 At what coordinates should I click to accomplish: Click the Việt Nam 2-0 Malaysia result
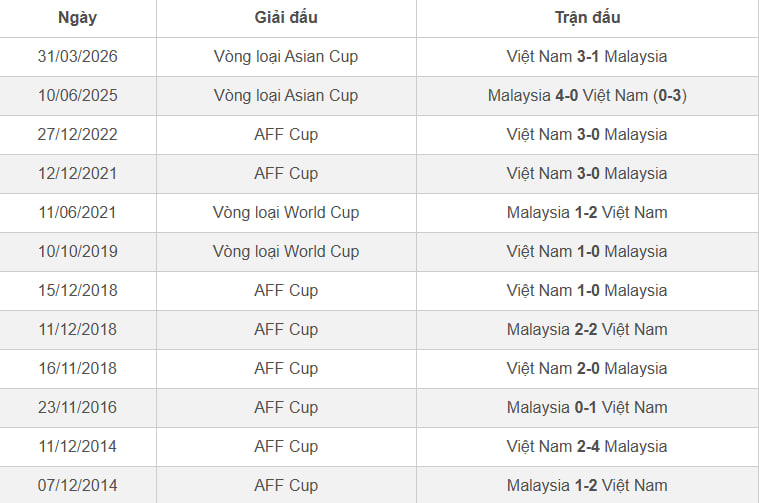click(587, 368)
